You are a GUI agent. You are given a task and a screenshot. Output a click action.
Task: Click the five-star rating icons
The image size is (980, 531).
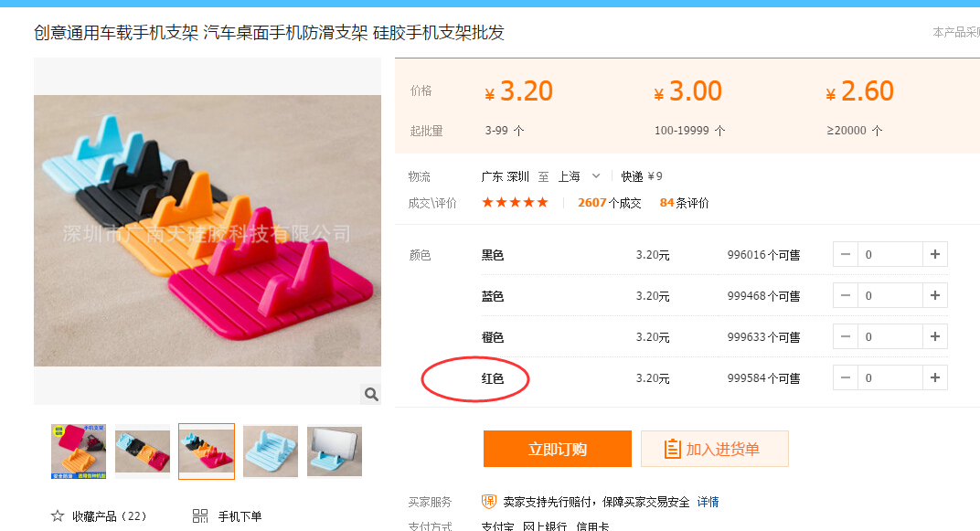[x=515, y=202]
